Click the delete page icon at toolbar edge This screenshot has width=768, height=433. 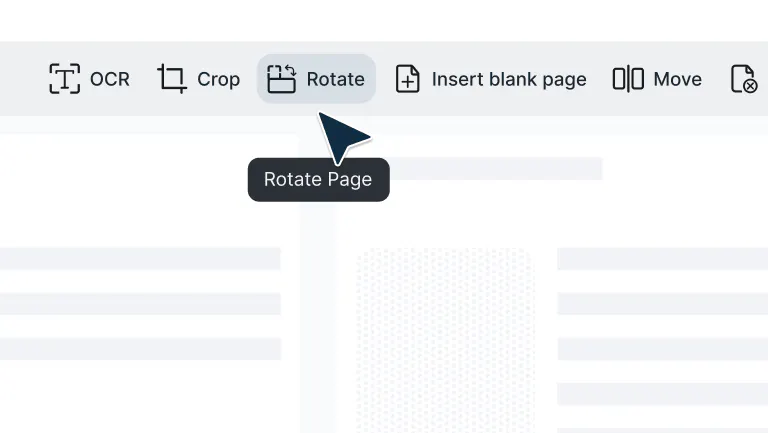click(x=743, y=79)
